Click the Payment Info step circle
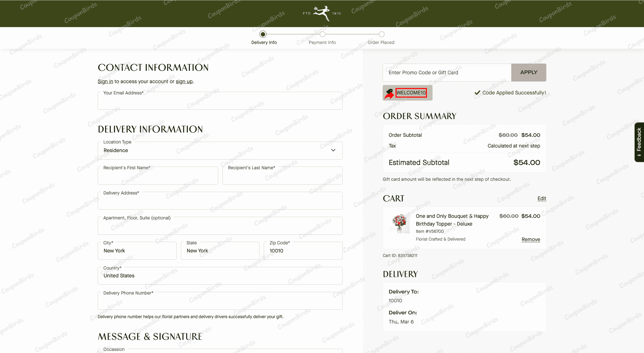Viewport: 644px width, 353px height. 323,34
